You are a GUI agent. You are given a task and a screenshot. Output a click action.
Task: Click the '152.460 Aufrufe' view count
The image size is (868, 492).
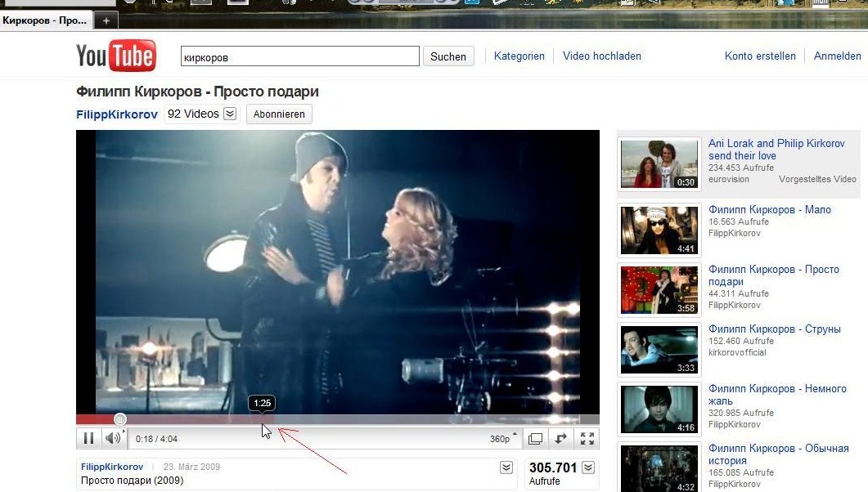(x=741, y=341)
